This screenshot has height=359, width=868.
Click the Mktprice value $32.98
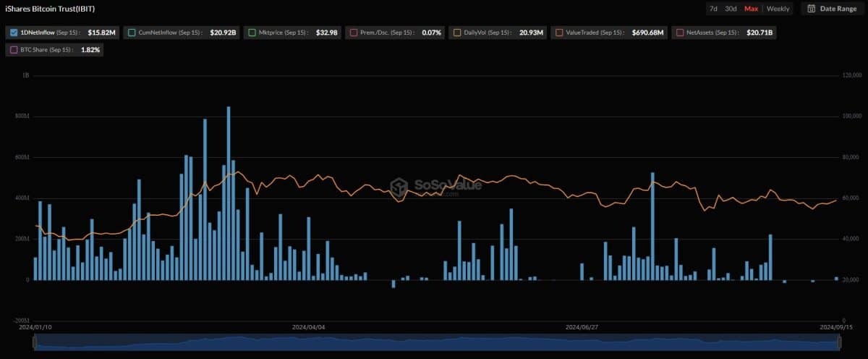(327, 33)
